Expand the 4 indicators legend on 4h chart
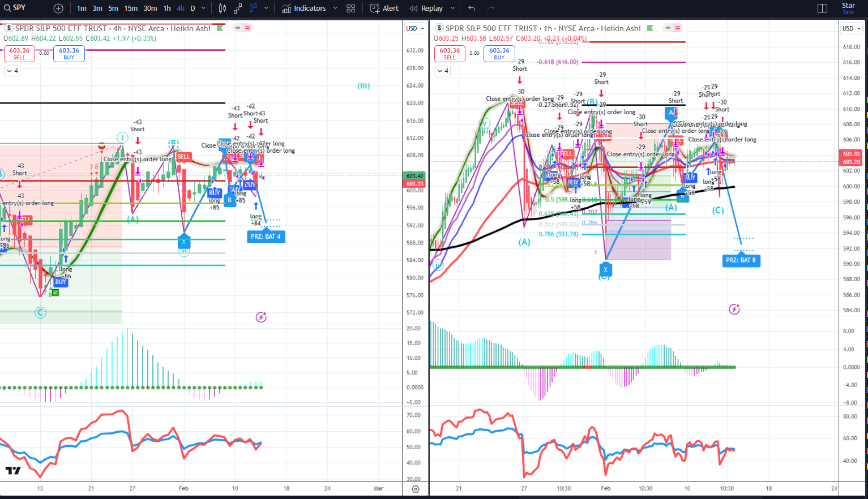The image size is (868, 499). pyautogui.click(x=12, y=71)
